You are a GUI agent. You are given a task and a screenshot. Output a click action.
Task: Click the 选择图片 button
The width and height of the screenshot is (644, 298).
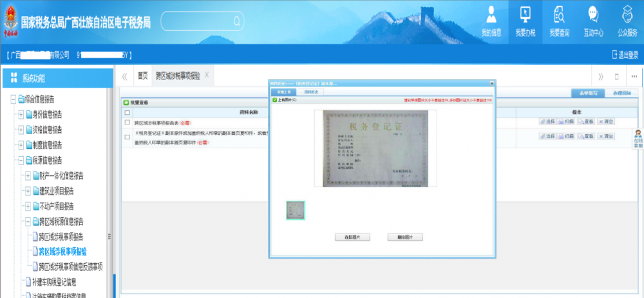click(352, 237)
